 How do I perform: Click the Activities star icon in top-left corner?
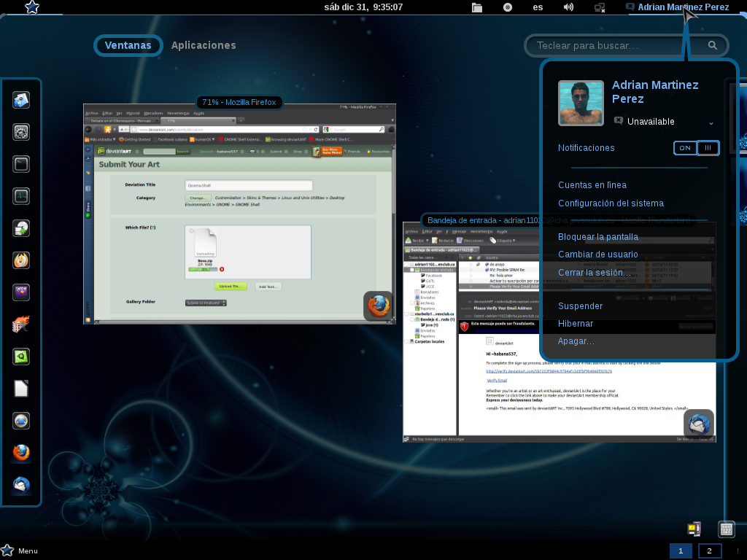32,7
